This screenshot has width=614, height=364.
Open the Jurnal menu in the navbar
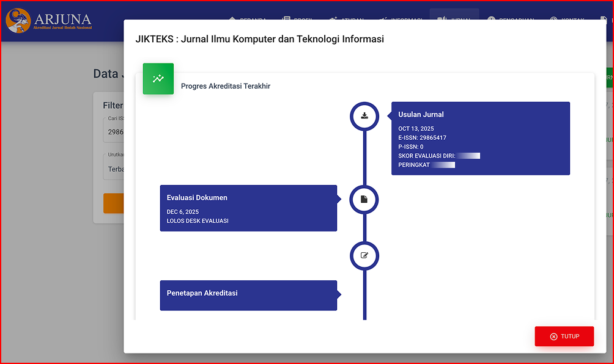tap(454, 20)
